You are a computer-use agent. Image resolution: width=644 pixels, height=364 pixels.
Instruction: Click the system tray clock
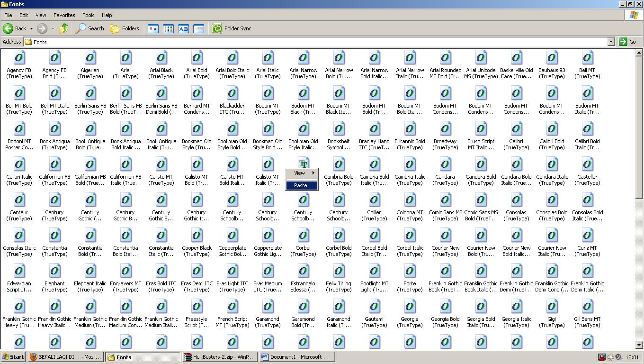point(632,357)
